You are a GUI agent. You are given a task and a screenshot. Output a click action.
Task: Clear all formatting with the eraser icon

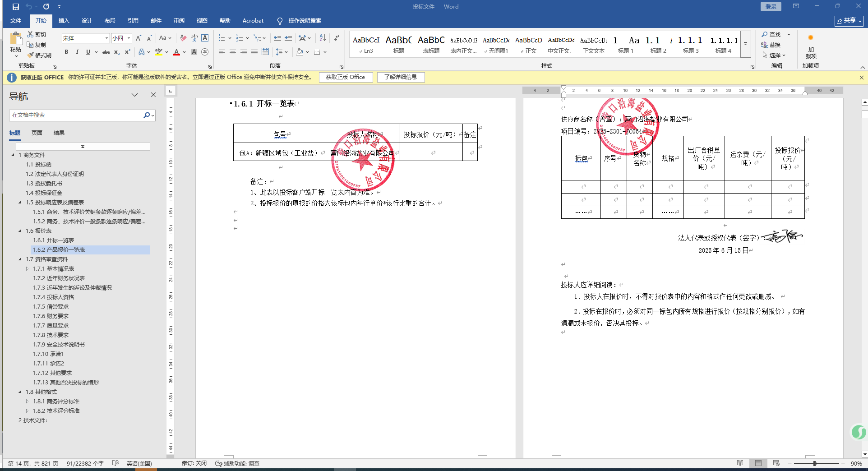183,38
